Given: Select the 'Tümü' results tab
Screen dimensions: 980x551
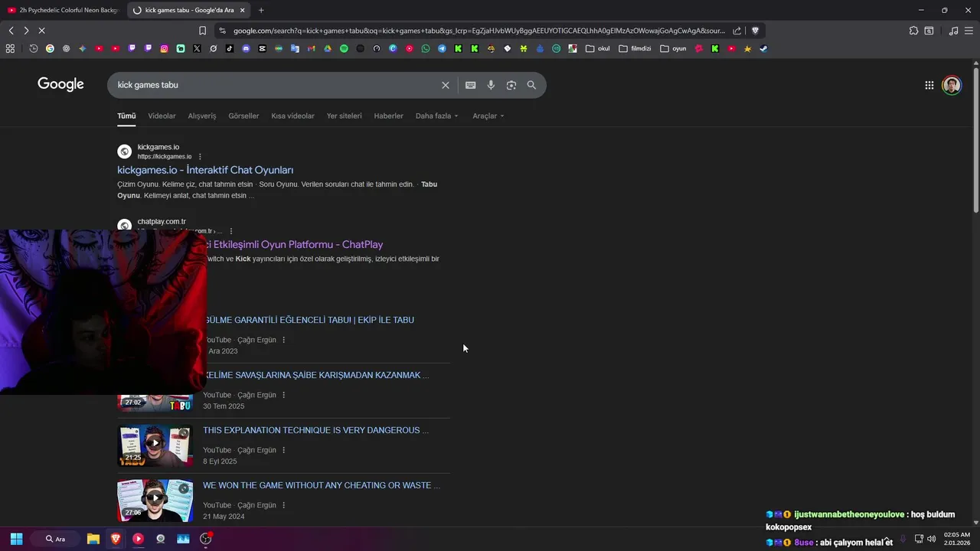Looking at the screenshot, I should click(x=126, y=116).
